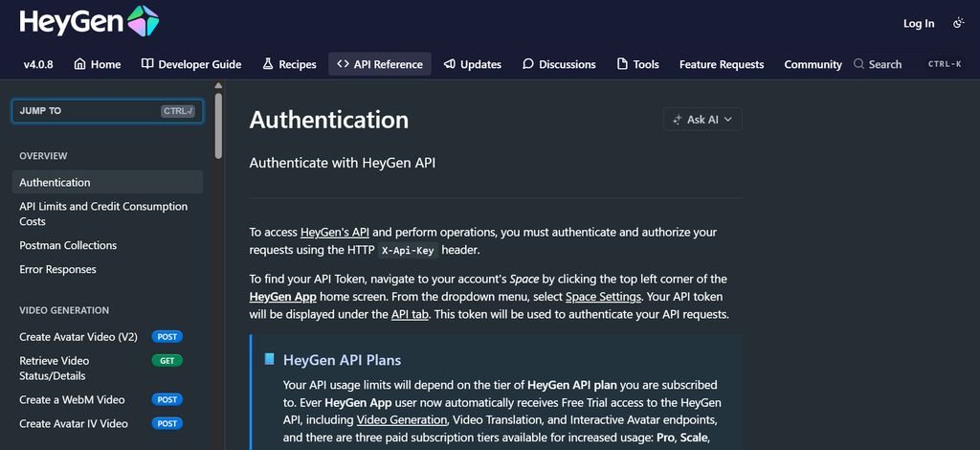Click the document icon beside Tools
The height and width of the screenshot is (450, 980).
(622, 64)
